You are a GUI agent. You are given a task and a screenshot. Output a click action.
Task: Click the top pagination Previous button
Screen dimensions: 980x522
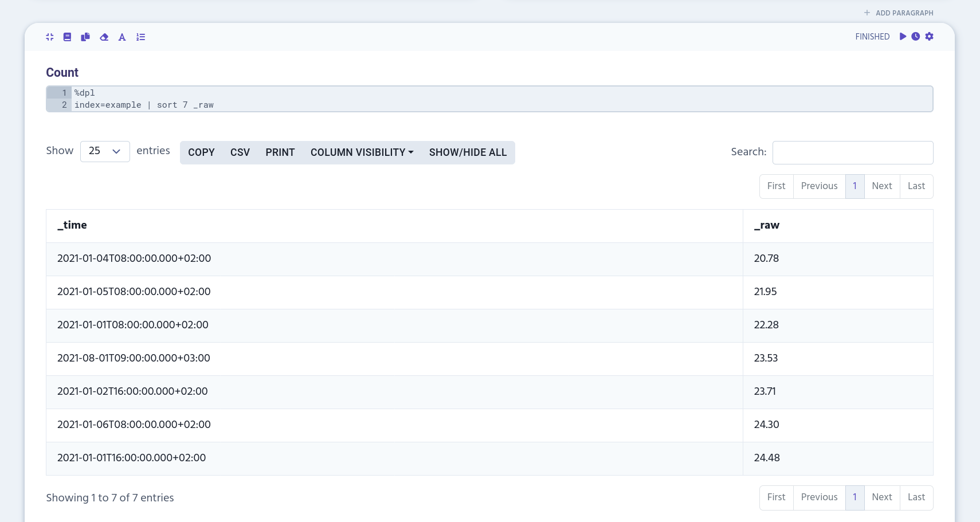pyautogui.click(x=820, y=186)
